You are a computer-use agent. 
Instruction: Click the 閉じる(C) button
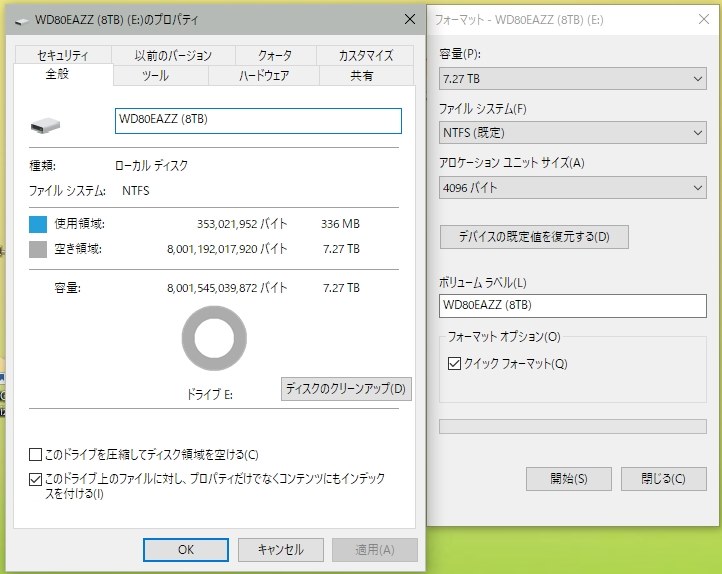coord(664,479)
